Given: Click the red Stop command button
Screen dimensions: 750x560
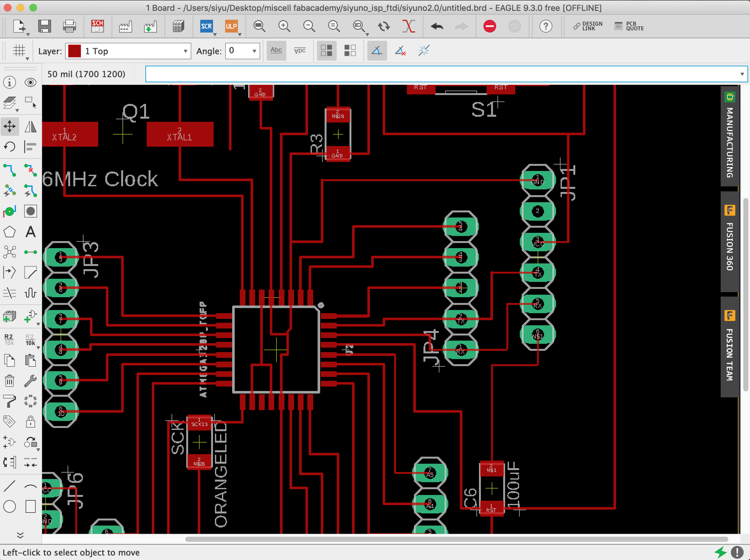Looking at the screenshot, I should tap(489, 26).
